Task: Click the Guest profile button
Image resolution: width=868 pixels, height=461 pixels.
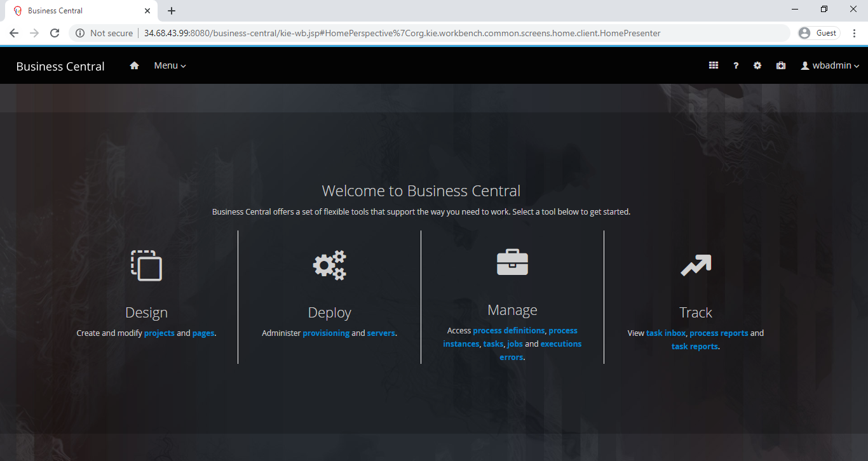Action: (x=819, y=33)
